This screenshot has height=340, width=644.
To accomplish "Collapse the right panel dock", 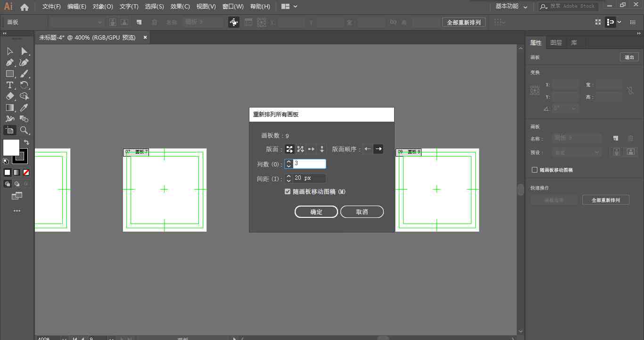I will click(639, 33).
